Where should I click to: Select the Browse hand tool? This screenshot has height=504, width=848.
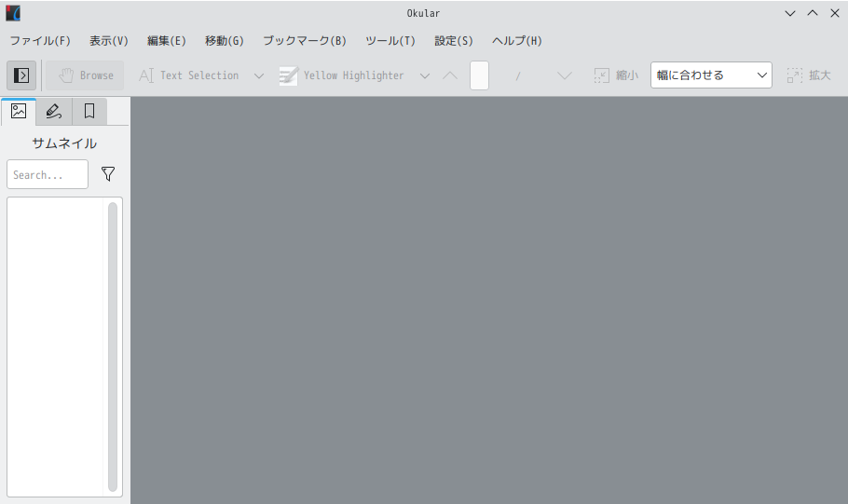pyautogui.click(x=85, y=75)
